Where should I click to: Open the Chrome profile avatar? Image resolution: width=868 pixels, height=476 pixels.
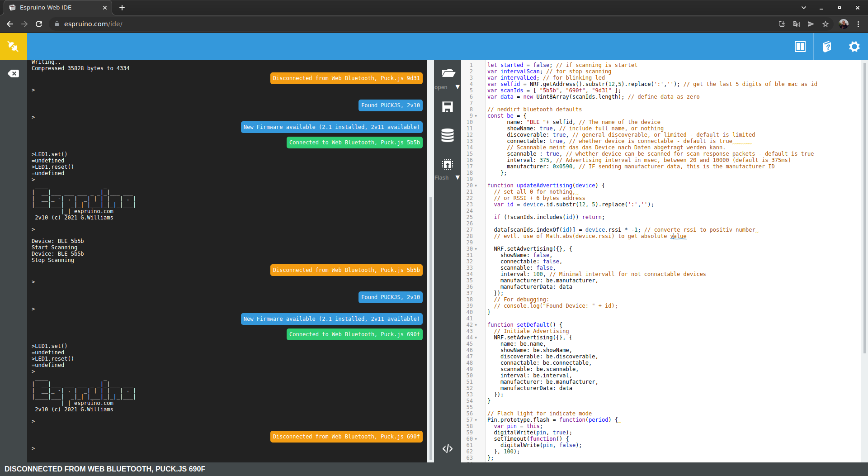[x=844, y=24]
